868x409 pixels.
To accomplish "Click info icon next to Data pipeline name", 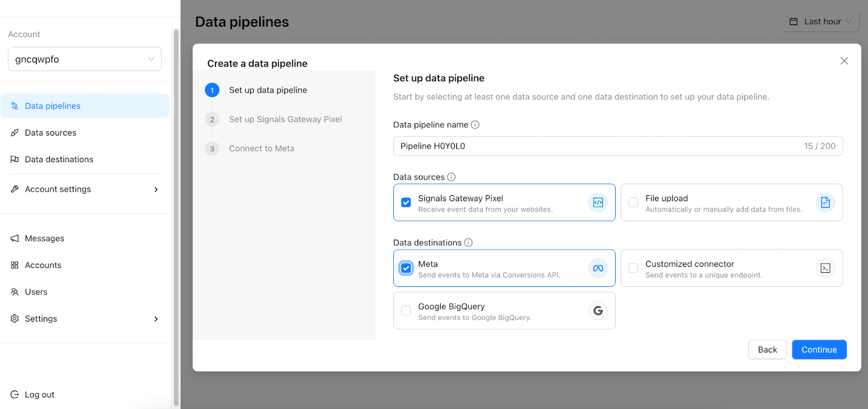I will pyautogui.click(x=475, y=125).
